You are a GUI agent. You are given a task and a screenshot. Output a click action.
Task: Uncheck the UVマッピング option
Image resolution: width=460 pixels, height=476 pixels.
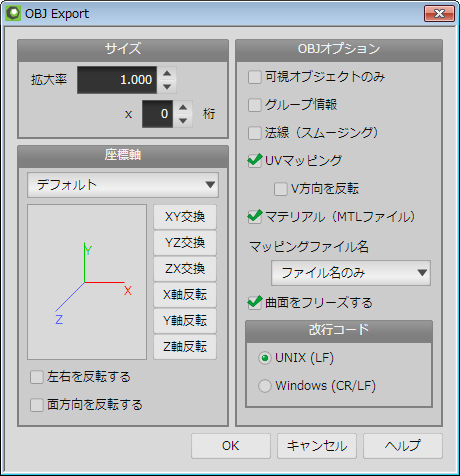click(255, 161)
